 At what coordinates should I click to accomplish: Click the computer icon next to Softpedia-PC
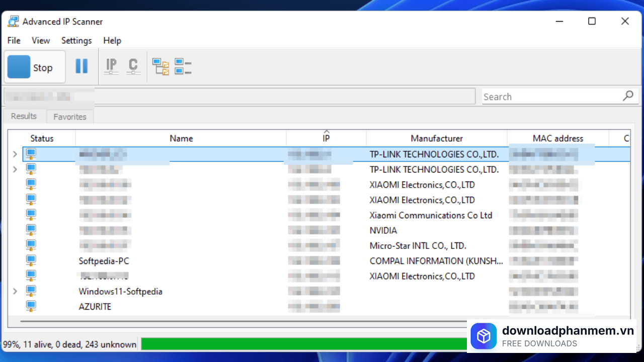click(x=31, y=260)
